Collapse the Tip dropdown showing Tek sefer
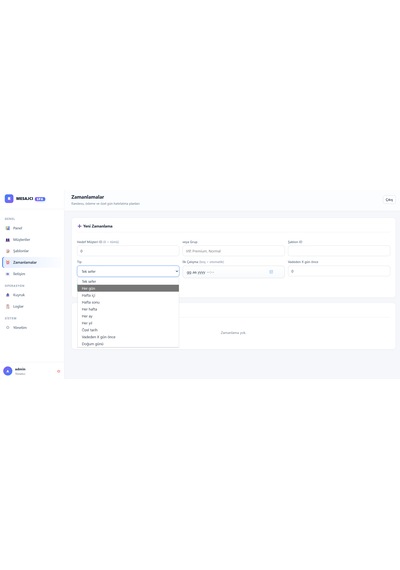 click(128, 271)
